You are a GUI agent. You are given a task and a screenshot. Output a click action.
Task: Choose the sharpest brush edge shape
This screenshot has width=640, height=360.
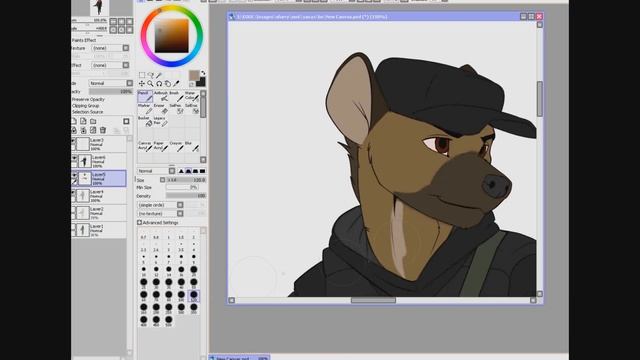pyautogui.click(x=181, y=171)
